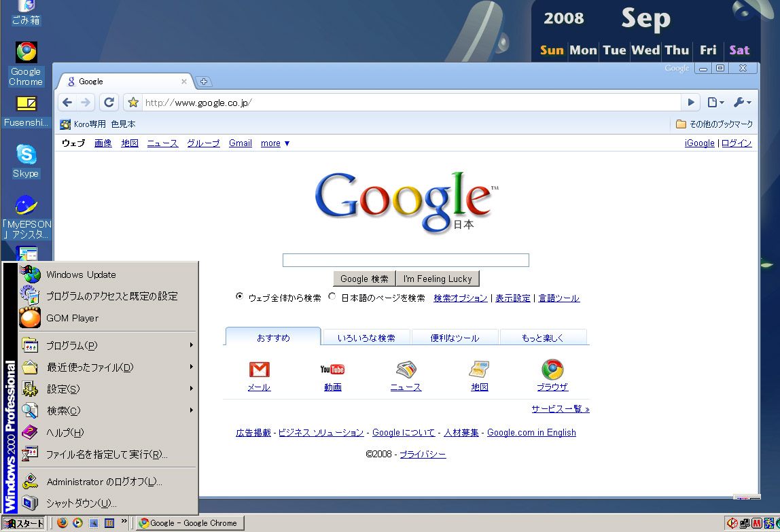Screen dimensions: 780x532
Task: Choose Administrator のログオフ(L) in Start menu
Action: tap(108, 482)
